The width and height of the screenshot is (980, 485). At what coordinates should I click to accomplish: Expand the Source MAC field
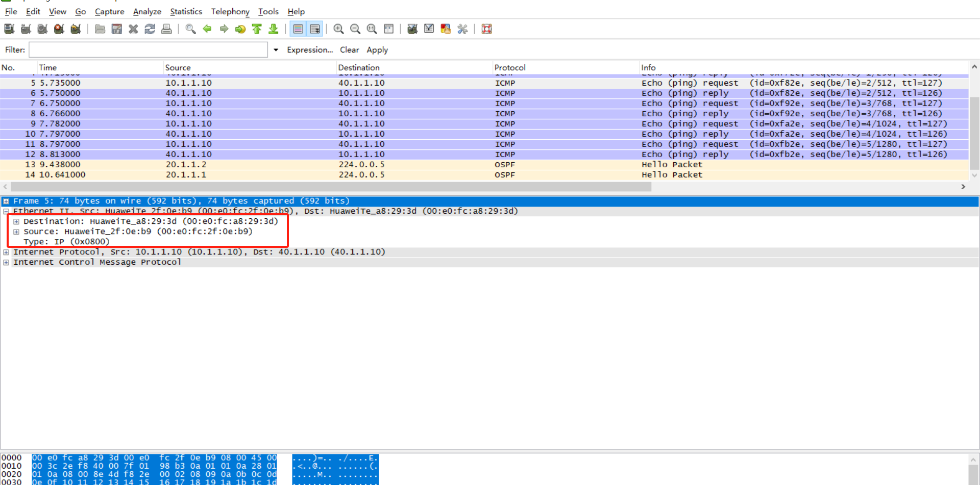[16, 232]
